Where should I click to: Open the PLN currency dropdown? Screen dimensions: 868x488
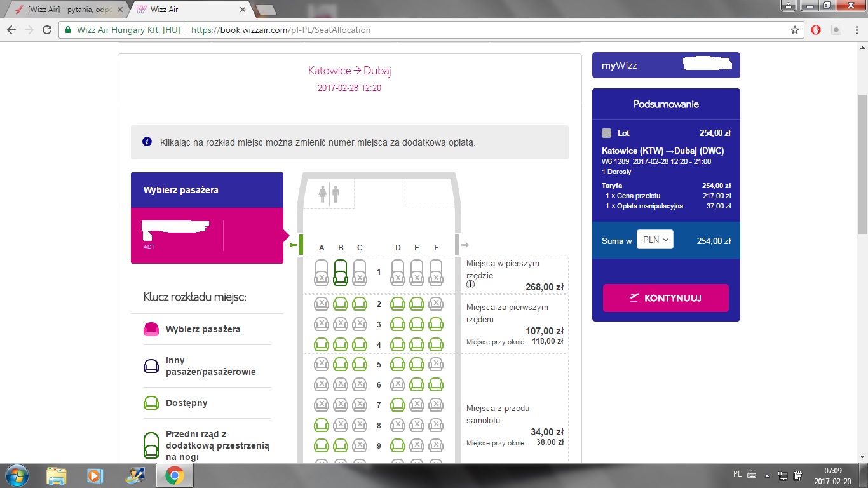655,240
